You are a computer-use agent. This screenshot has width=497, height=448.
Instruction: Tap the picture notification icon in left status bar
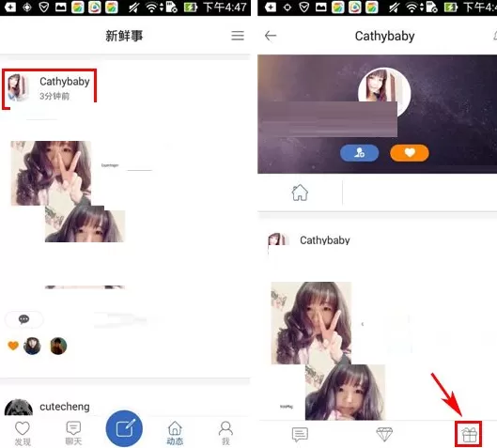tap(61, 7)
